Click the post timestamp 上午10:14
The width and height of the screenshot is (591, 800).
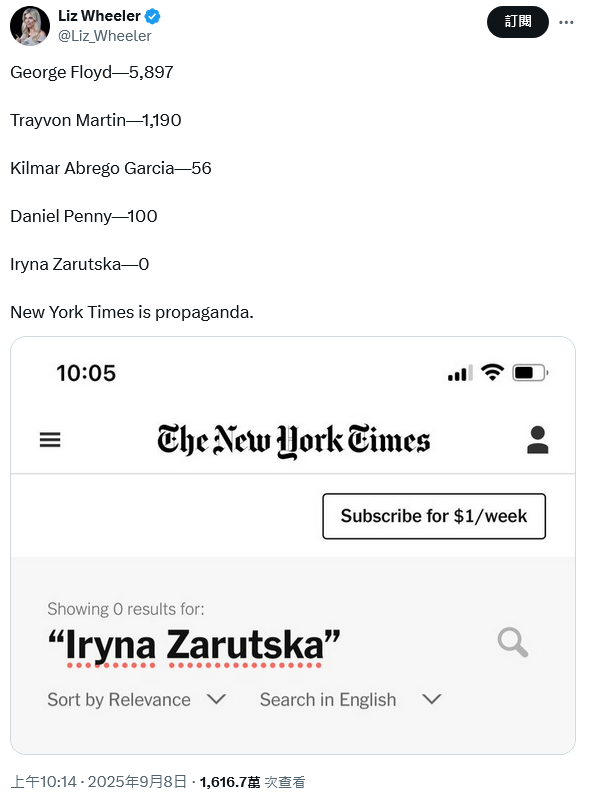coord(43,782)
